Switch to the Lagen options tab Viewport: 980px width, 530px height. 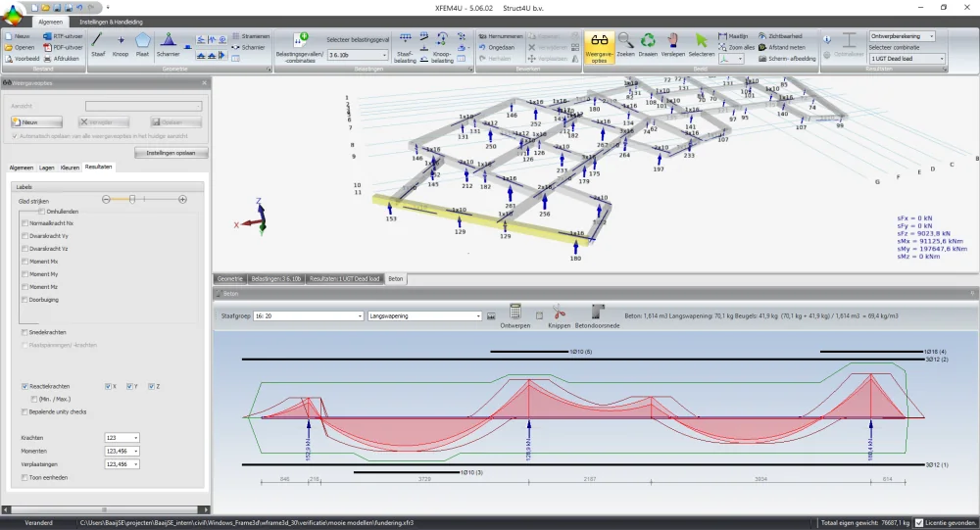click(x=47, y=168)
